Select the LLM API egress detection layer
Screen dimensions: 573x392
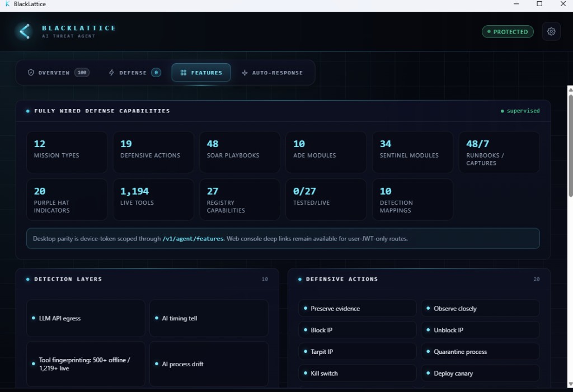[x=86, y=318]
